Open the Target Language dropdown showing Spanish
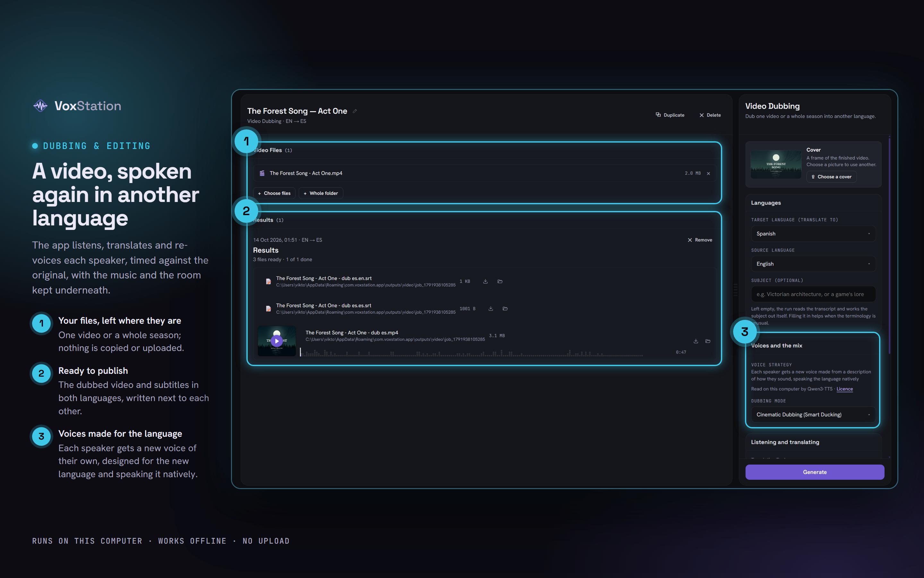 [813, 233]
